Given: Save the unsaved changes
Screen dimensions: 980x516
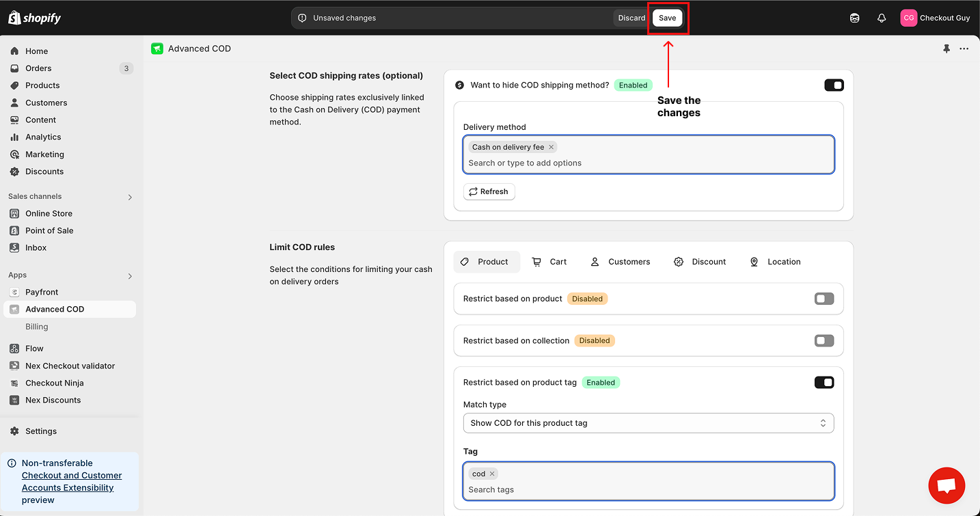Looking at the screenshot, I should point(667,18).
